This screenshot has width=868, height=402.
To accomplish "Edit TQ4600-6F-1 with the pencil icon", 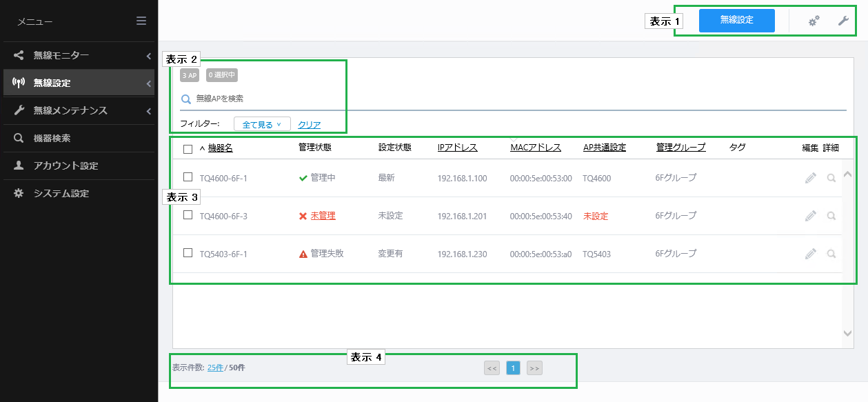I will click(x=810, y=178).
